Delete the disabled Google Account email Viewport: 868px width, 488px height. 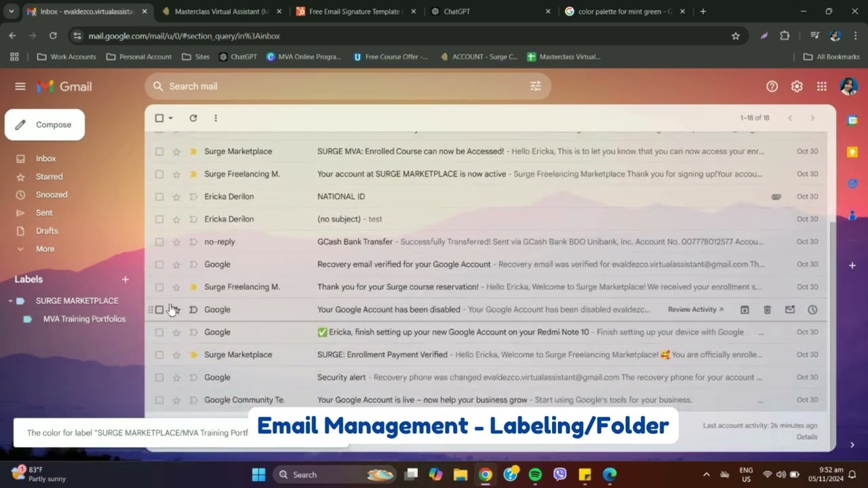[767, 310]
